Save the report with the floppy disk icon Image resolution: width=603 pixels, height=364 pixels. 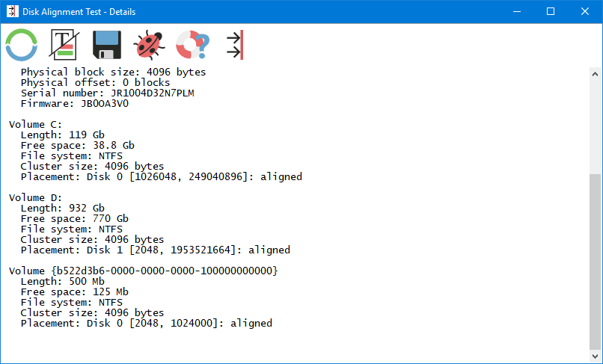click(x=107, y=45)
